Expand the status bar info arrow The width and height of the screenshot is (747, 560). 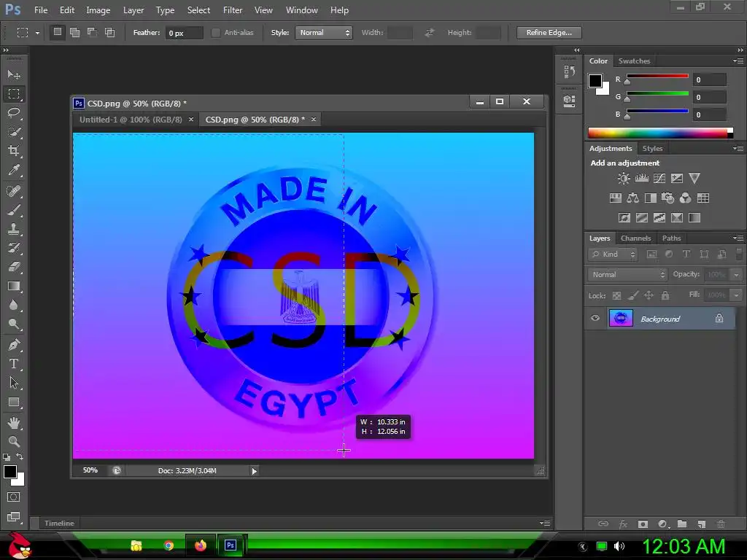254,471
